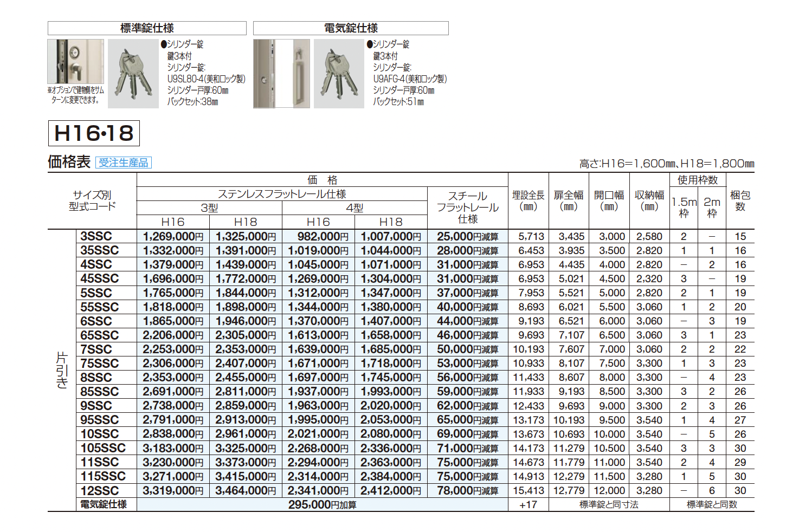
Task: Select the 使用枠数 column header
Action: click(x=697, y=180)
